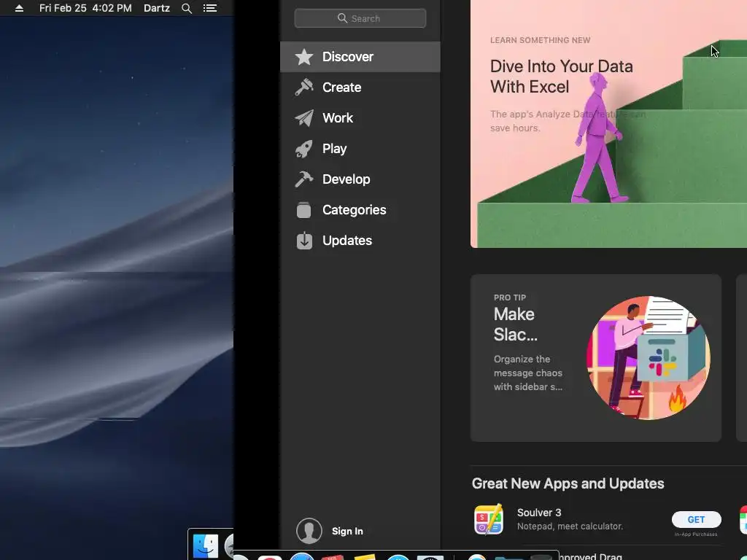The height and width of the screenshot is (560, 747).
Task: Click the LEARN SOMETHING NEW label
Action: coord(541,40)
